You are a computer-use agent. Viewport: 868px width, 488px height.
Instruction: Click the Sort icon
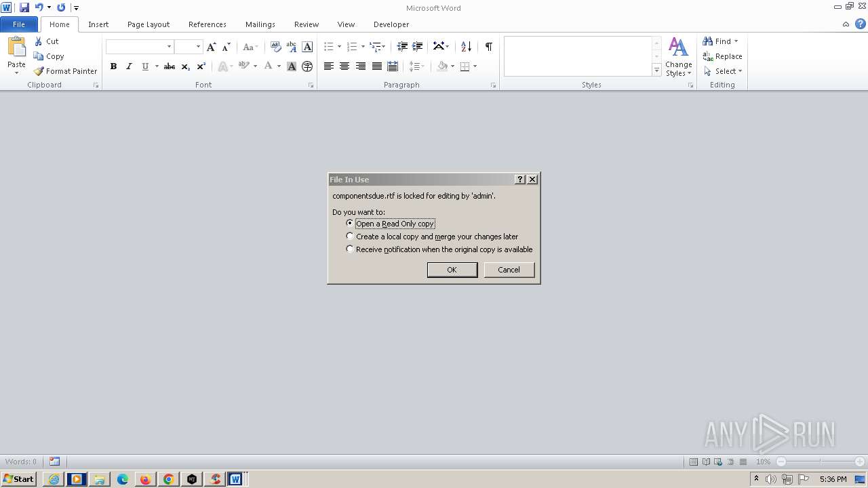point(466,47)
